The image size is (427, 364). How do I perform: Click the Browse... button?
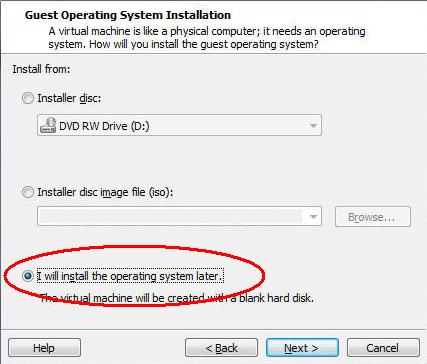(x=373, y=217)
